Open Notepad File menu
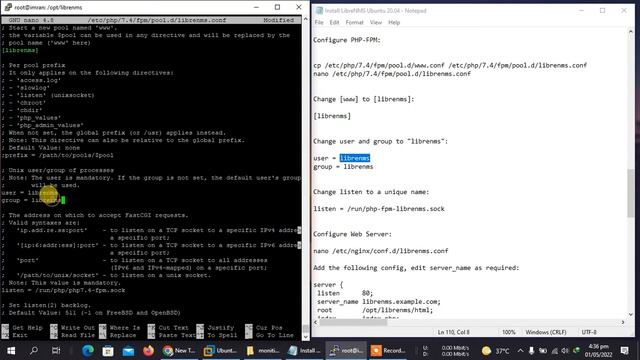Image resolution: width=640 pixels, height=360 pixels. tap(319, 22)
